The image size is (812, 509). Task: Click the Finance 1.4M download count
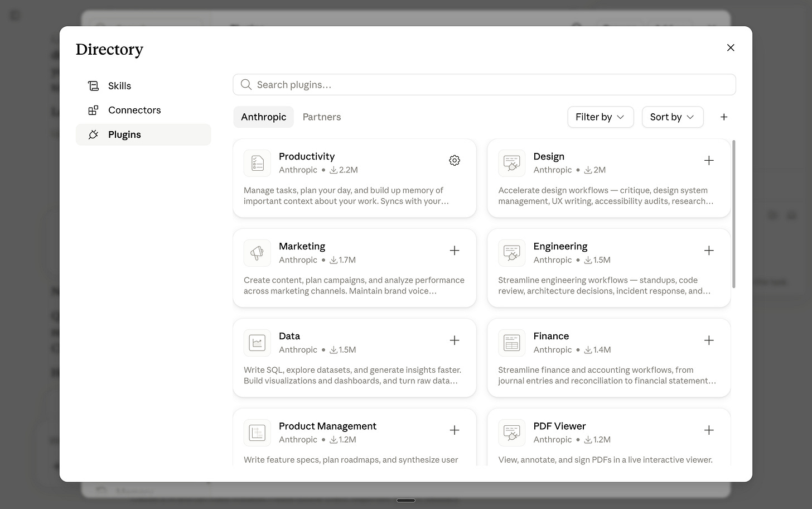pos(597,350)
